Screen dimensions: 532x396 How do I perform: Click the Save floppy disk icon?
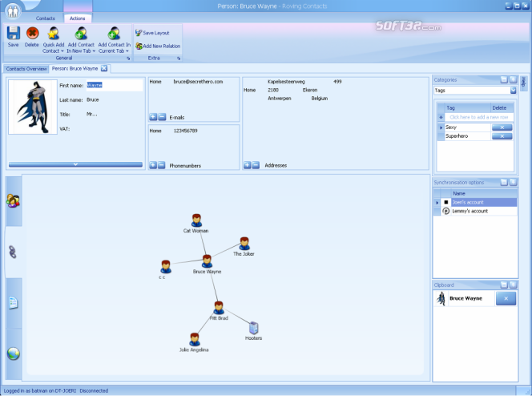[x=14, y=33]
